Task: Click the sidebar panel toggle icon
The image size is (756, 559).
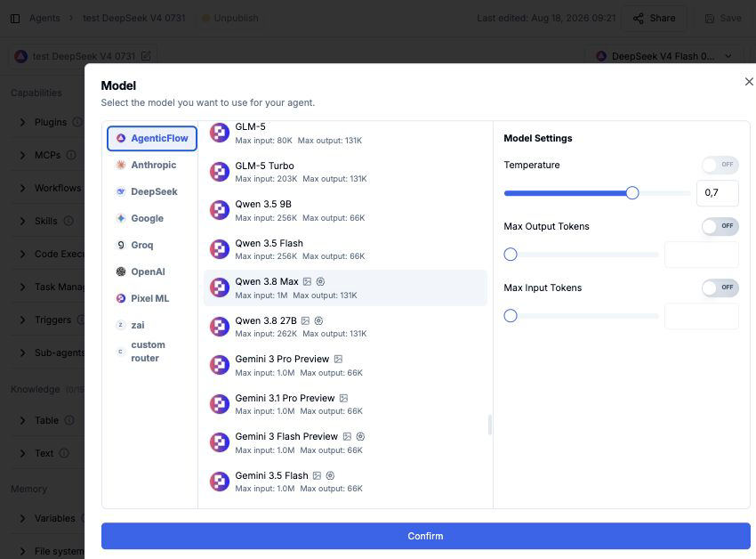Action: click(15, 19)
